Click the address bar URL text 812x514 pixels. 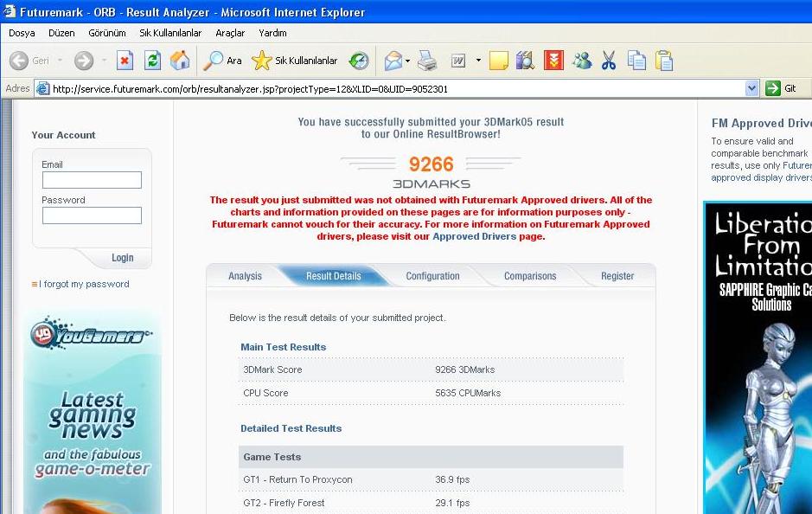[x=250, y=89]
